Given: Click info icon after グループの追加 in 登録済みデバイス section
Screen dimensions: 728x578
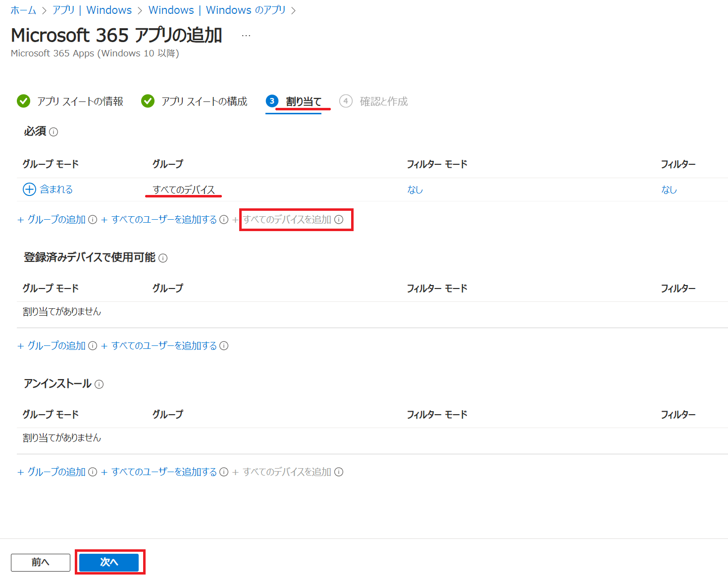Looking at the screenshot, I should pyautogui.click(x=93, y=346).
